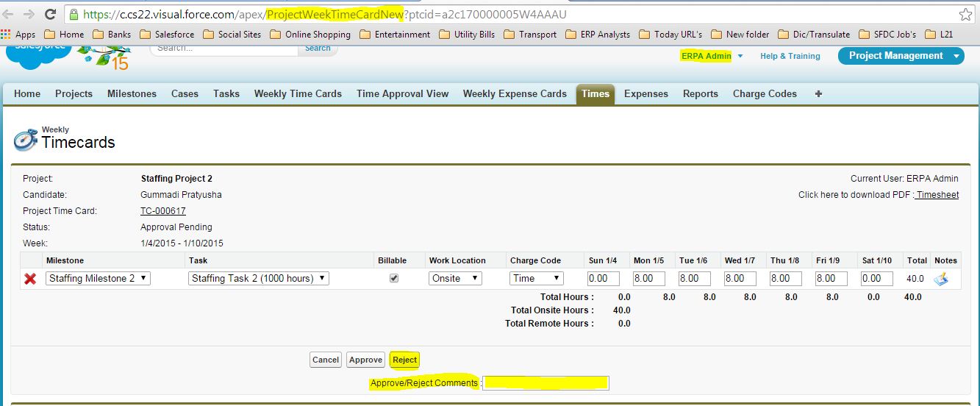Expand the Staffing Milestone 2 dropdown

98,279
